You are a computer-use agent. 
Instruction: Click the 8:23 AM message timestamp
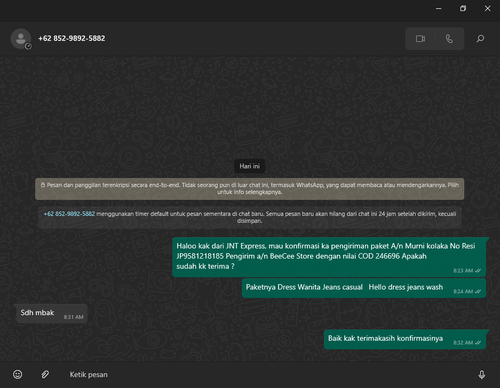463,271
